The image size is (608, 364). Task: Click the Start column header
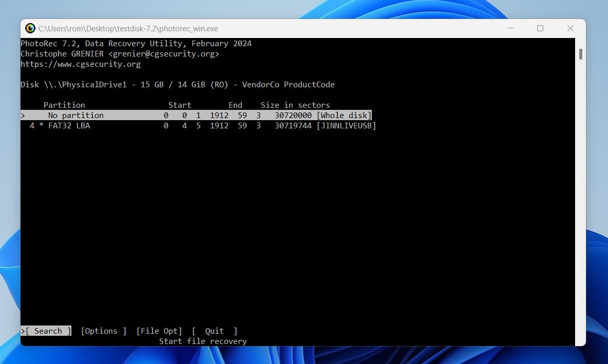click(180, 105)
